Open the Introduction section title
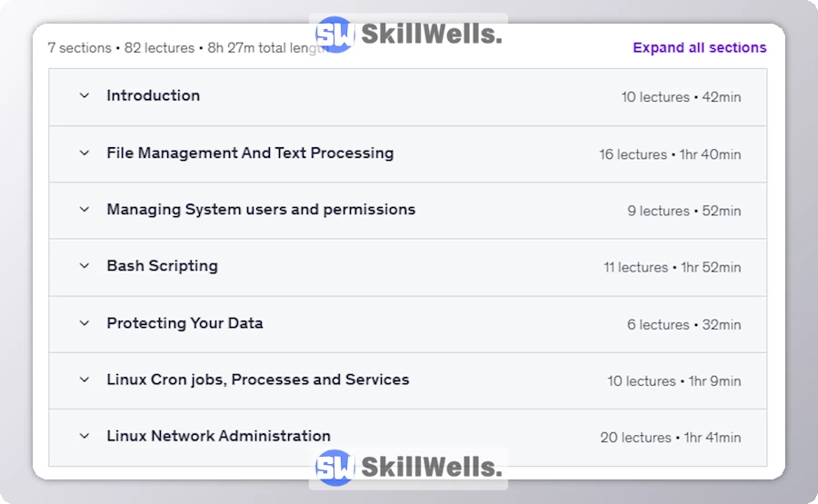Viewport: 818px width, 504px height. coord(153,95)
